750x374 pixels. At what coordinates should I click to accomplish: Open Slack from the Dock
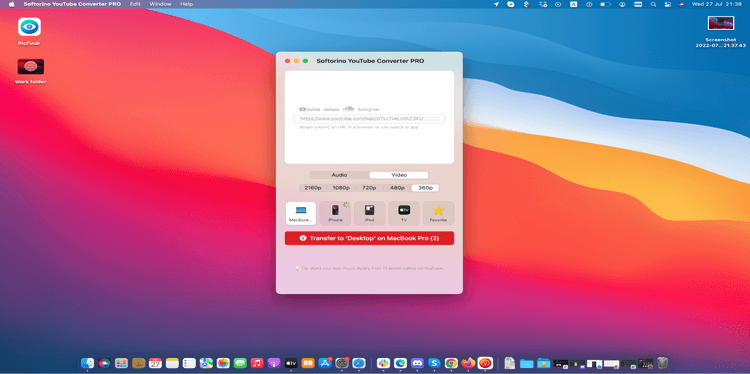(x=383, y=363)
